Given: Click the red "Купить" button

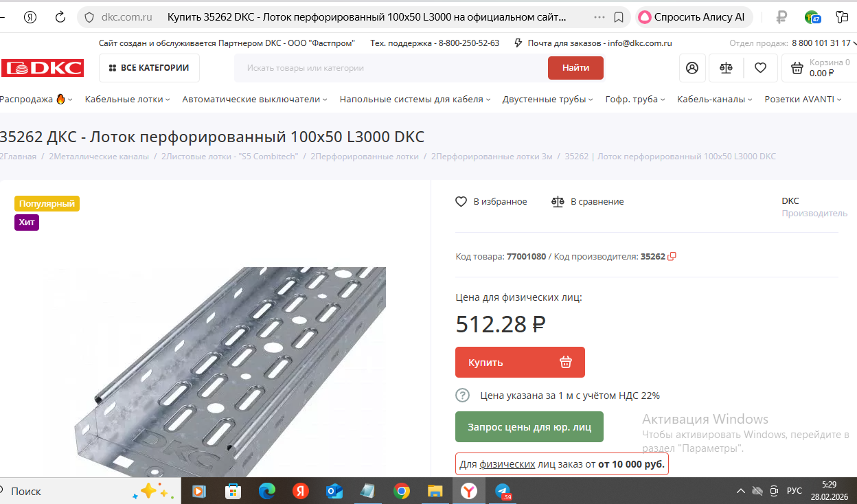Looking at the screenshot, I should pos(520,363).
